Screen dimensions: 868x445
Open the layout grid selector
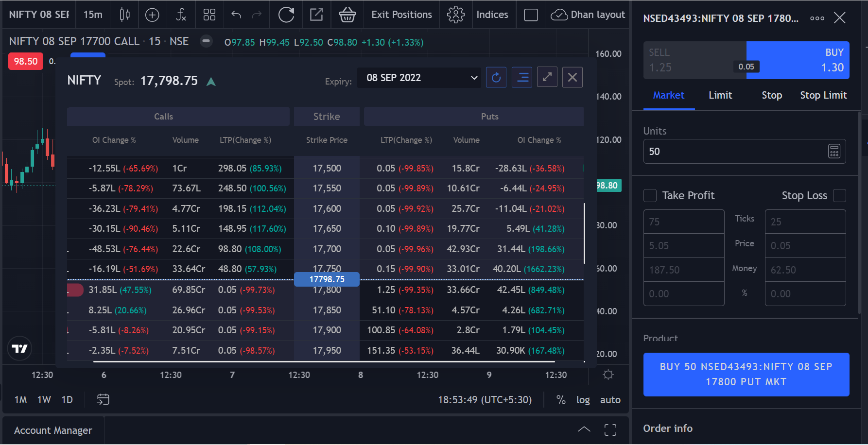click(x=209, y=15)
